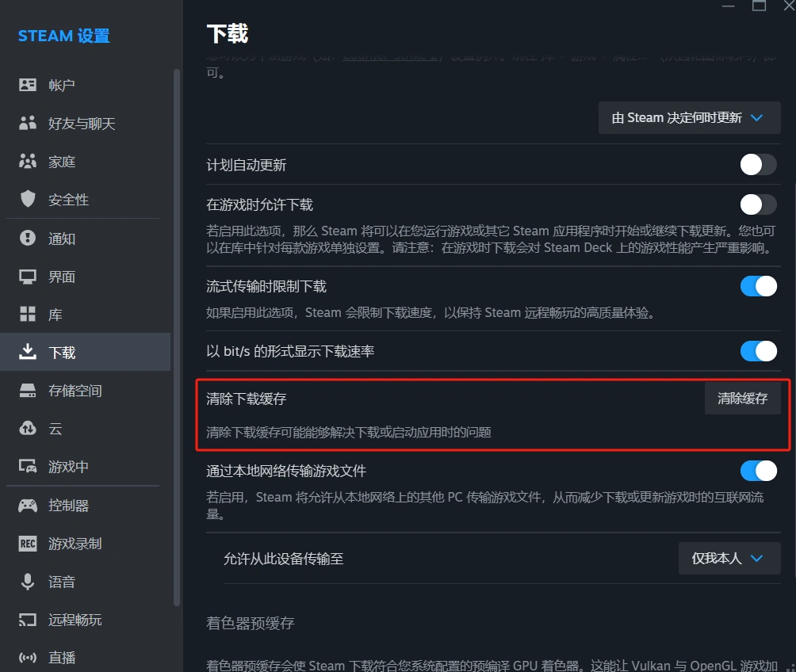Select the 云 (Cloud) settings icon
The image size is (796, 672).
(26, 429)
